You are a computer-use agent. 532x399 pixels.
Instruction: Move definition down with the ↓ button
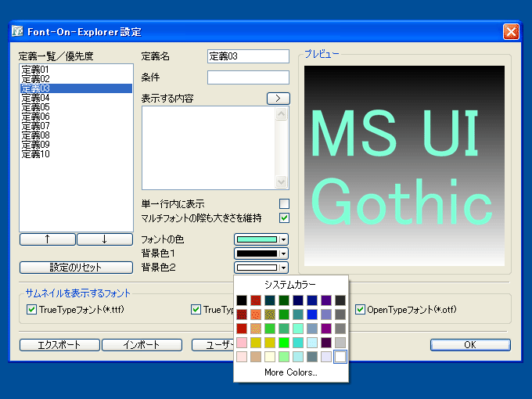105,239
